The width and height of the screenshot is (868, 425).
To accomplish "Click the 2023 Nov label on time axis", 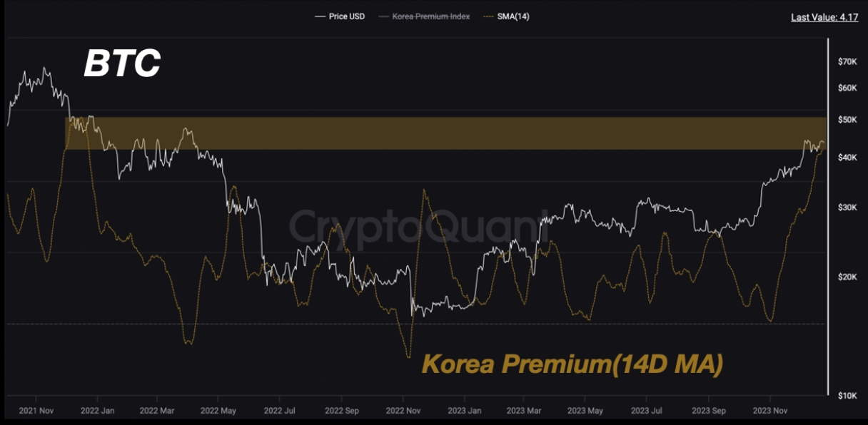I will [770, 411].
